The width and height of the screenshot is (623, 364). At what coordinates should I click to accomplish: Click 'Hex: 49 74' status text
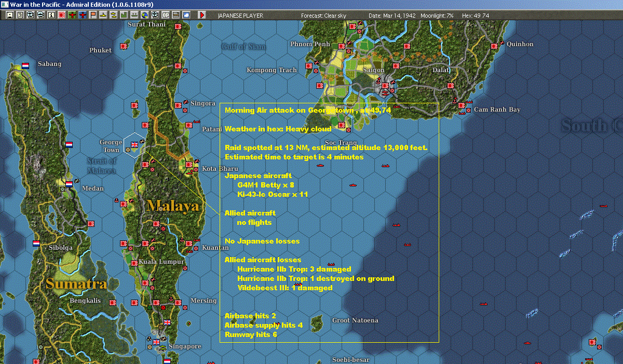click(x=475, y=16)
